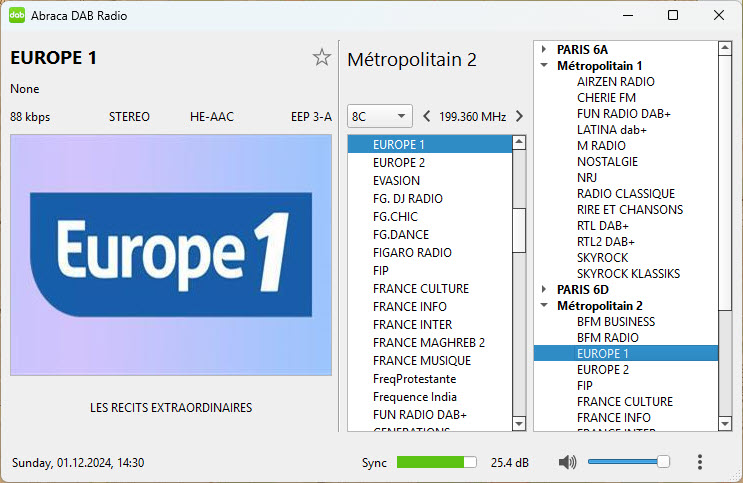This screenshot has height=483, width=743.
Task: Select Frequence India station
Action: pos(430,397)
